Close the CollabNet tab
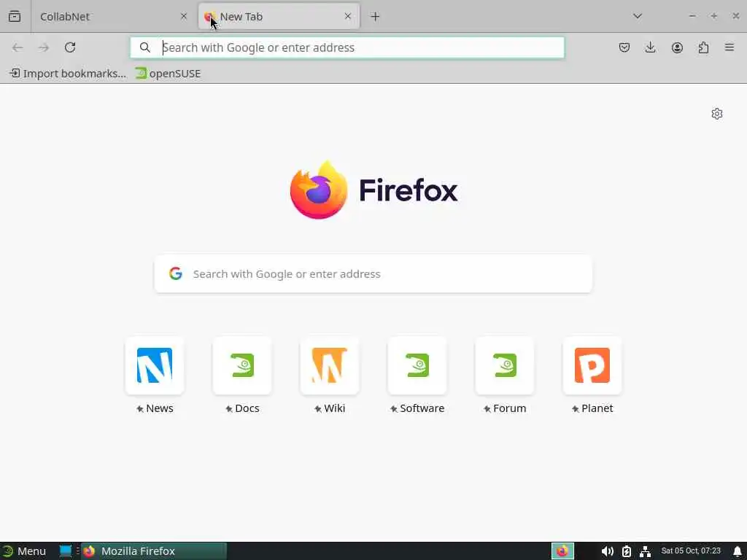747x560 pixels. point(183,16)
